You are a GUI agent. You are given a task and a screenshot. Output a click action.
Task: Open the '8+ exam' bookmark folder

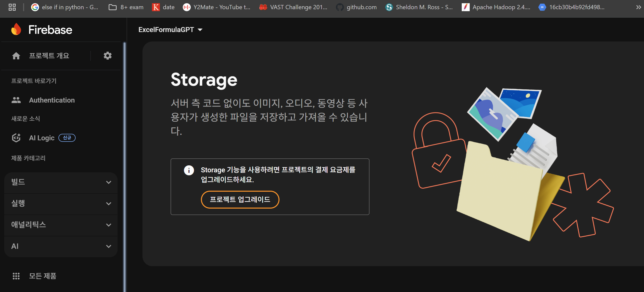(126, 7)
